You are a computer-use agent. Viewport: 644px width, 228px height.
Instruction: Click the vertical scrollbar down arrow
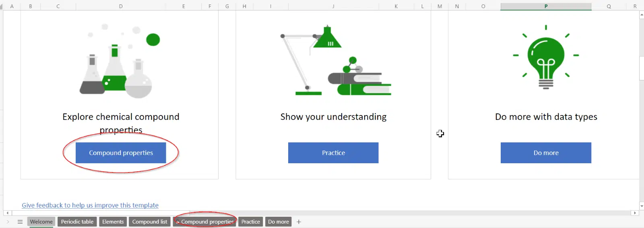pos(642,206)
